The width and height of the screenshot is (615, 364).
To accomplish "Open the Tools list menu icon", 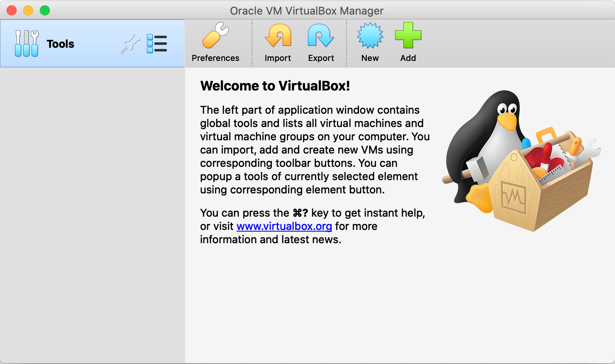I will tap(157, 44).
